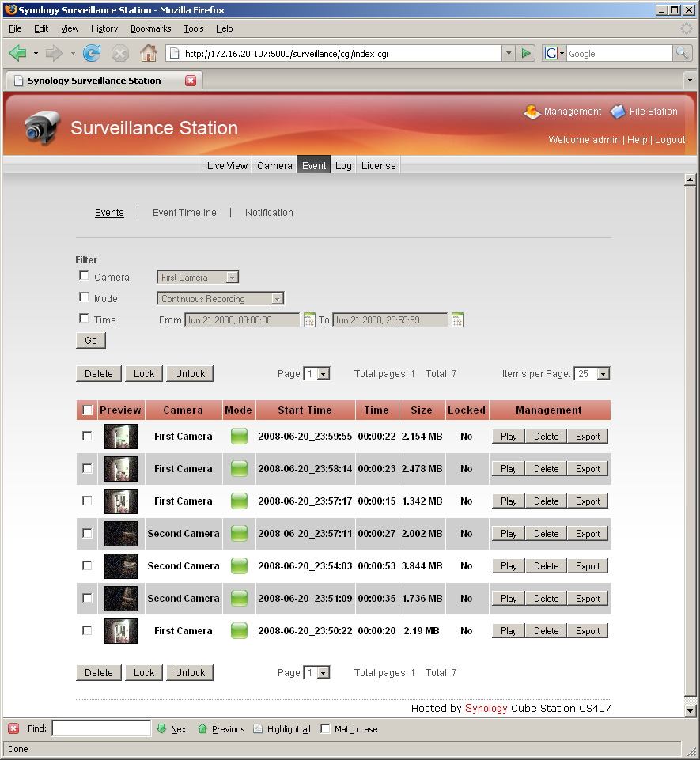Open the bottom Page number dropdown
The width and height of the screenshot is (700, 760).
[x=316, y=673]
